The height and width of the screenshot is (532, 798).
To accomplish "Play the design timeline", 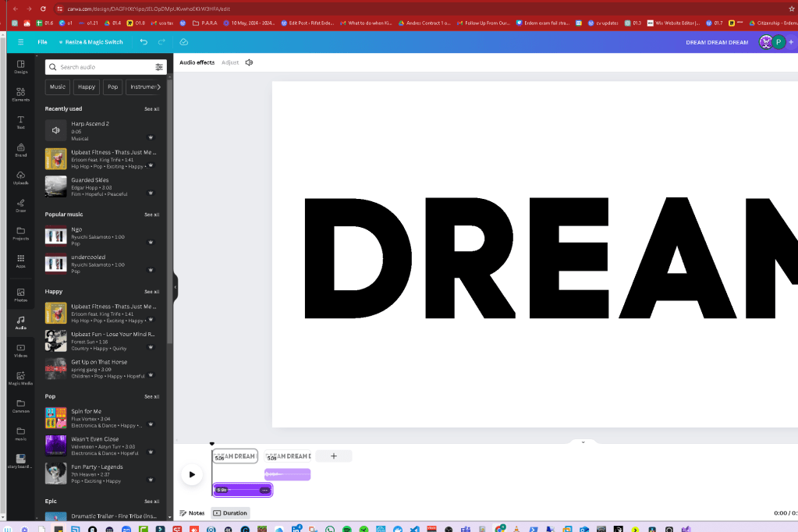I will pos(192,474).
